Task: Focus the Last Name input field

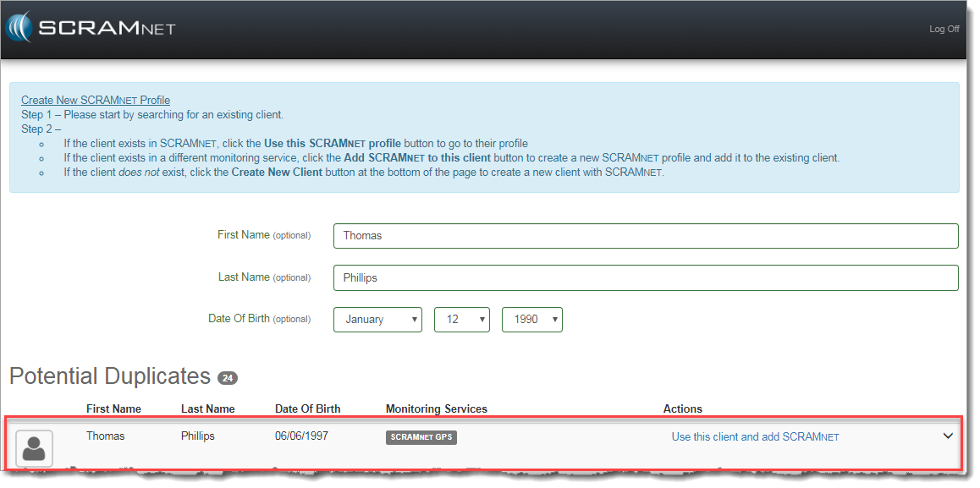Action: tap(645, 277)
